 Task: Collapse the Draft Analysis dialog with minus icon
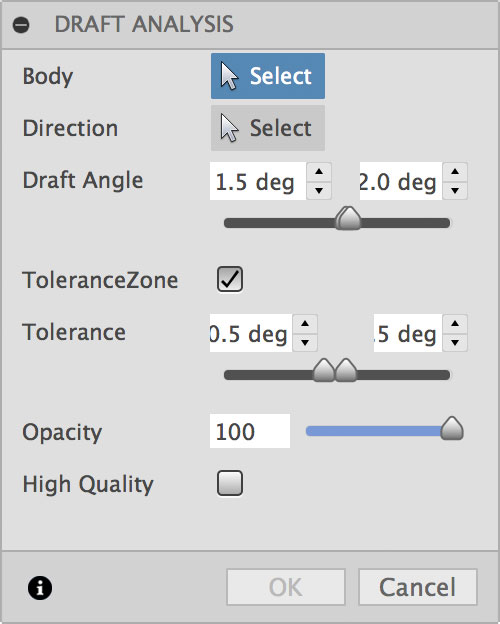(21, 25)
